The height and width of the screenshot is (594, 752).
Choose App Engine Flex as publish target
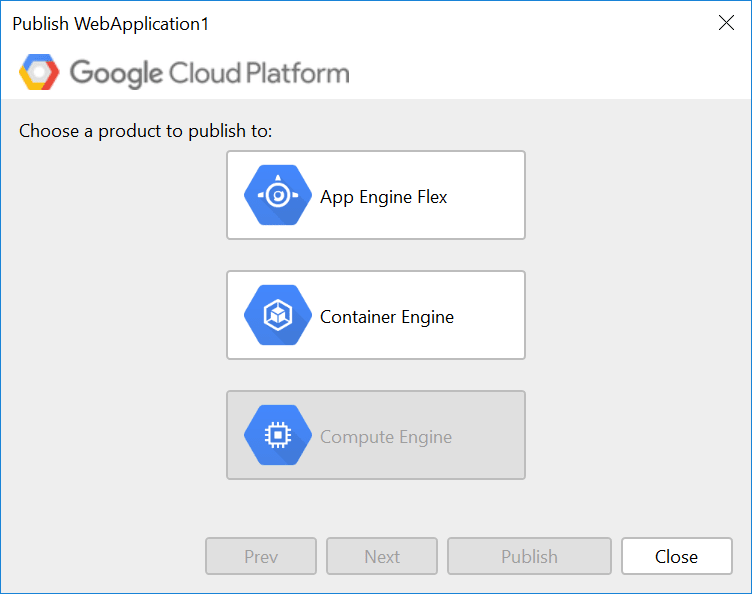coord(376,195)
